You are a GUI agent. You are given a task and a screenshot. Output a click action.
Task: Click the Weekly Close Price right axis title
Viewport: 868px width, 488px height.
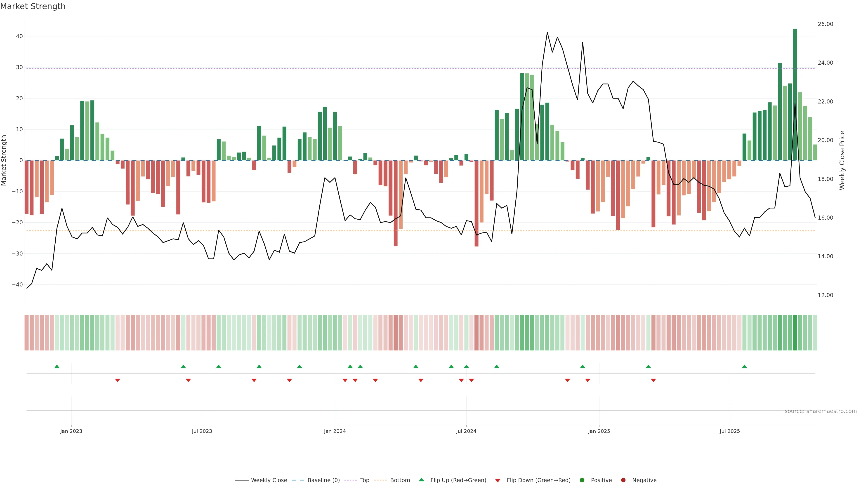point(842,160)
